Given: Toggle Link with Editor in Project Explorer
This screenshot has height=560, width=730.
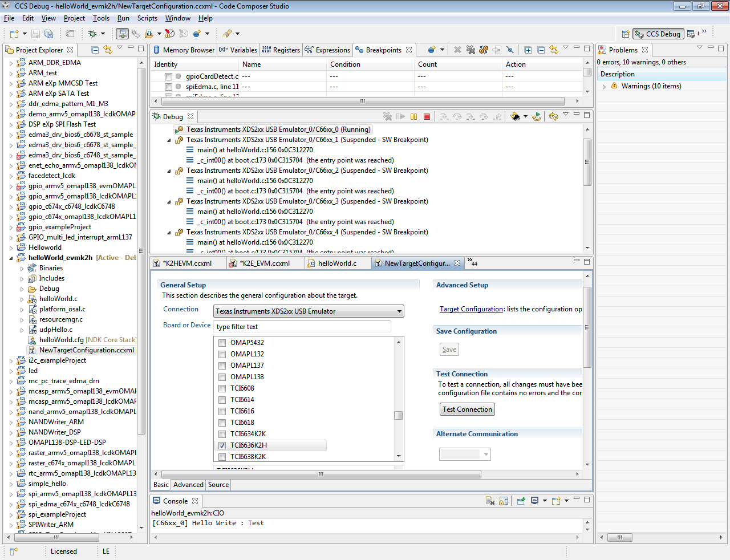Looking at the screenshot, I should click(x=108, y=50).
